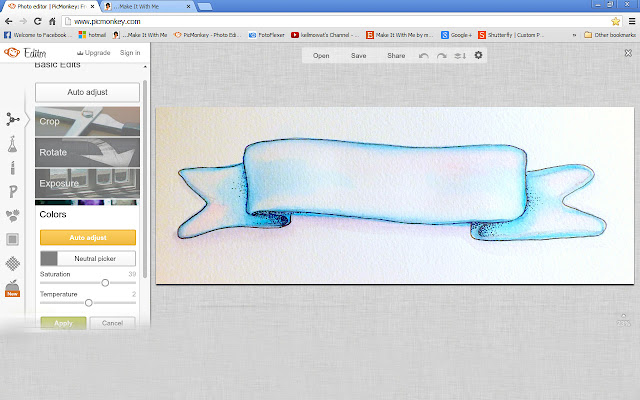
Task: Open the kelmowat's Channel YouTube bookmark
Action: click(x=325, y=35)
